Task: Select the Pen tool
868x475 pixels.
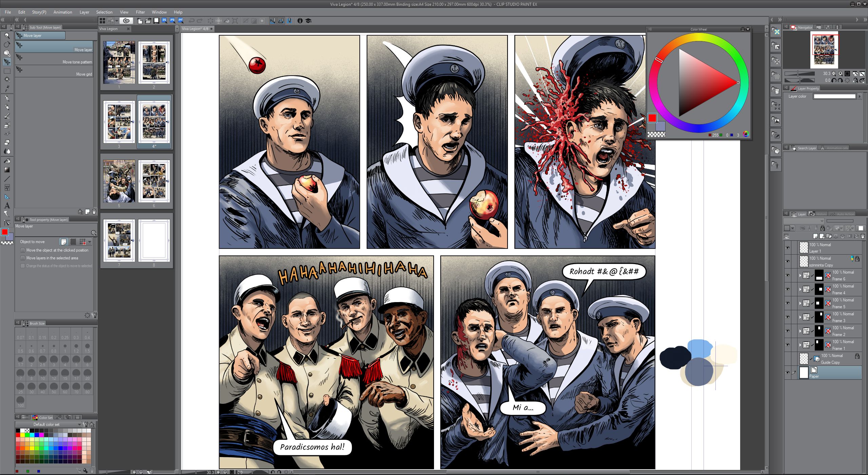Action: pyautogui.click(x=7, y=98)
